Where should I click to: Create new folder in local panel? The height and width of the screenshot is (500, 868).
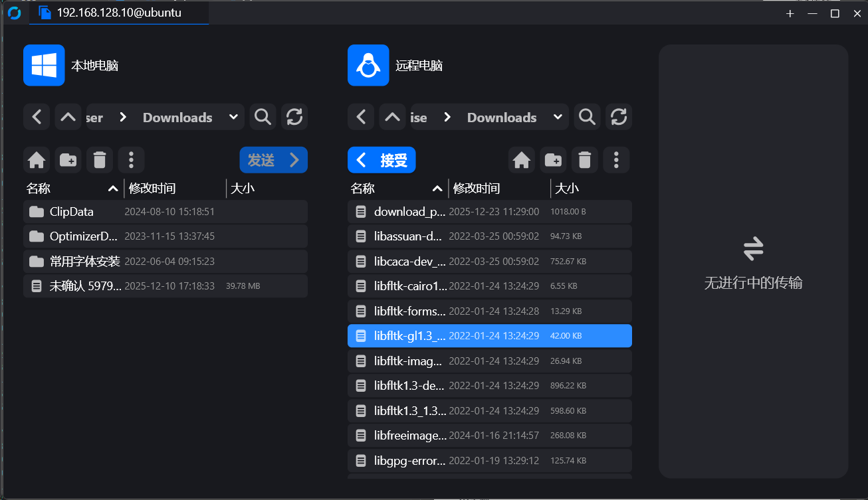pos(68,160)
